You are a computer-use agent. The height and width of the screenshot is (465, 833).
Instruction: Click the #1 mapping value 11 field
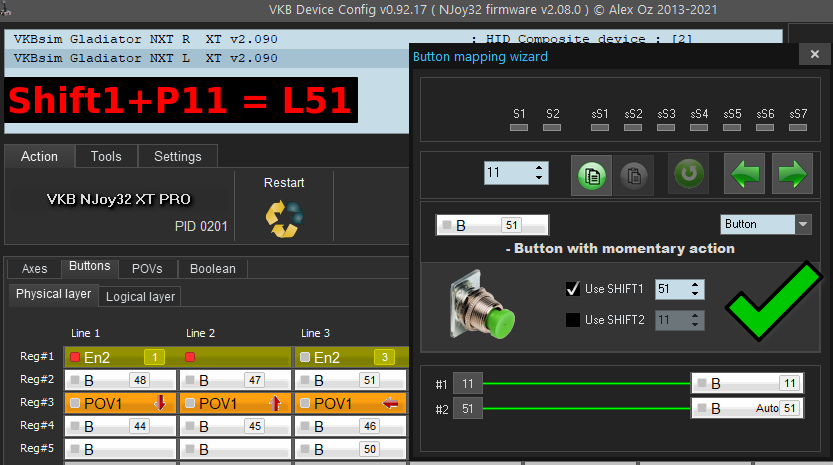tap(468, 384)
